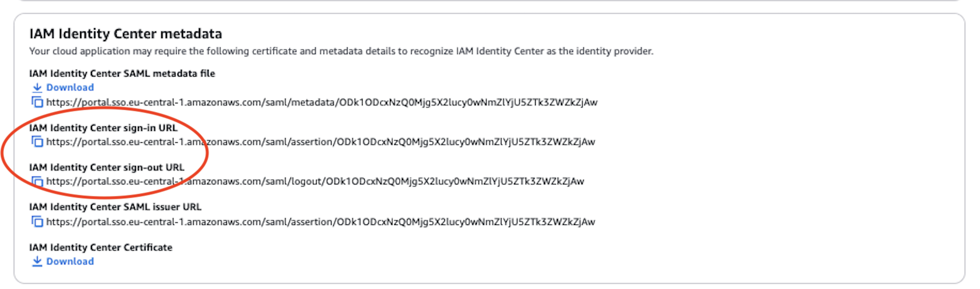Copy the IAM Identity Center sign-in URL
The image size is (980, 289).
[x=37, y=142]
